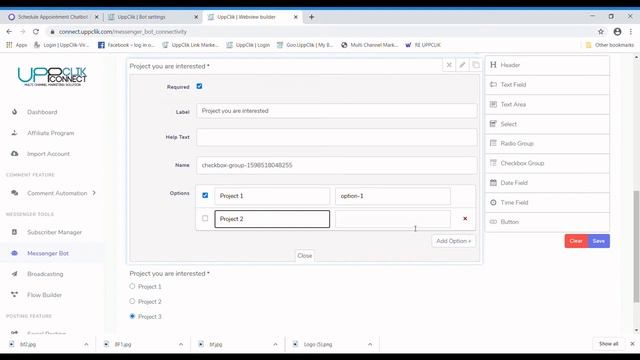
Task: Open the Flow Builder menu item
Action: (x=44, y=295)
